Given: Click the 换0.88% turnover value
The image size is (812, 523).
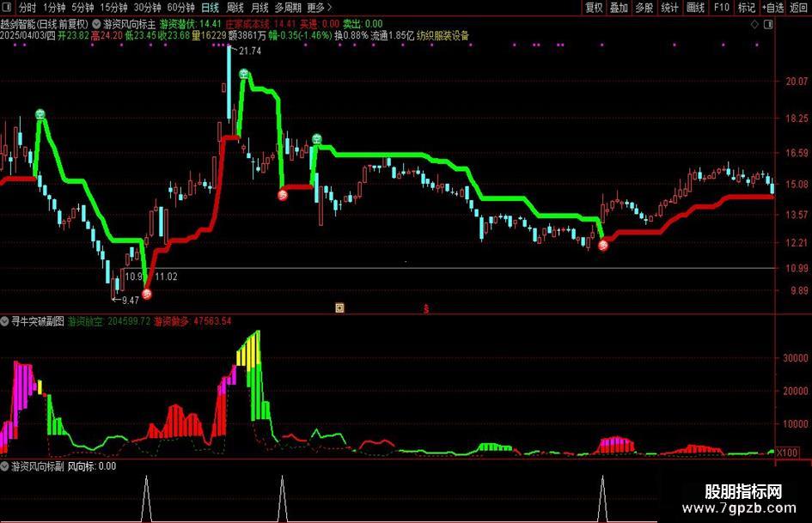Looking at the screenshot, I should click(x=351, y=36).
